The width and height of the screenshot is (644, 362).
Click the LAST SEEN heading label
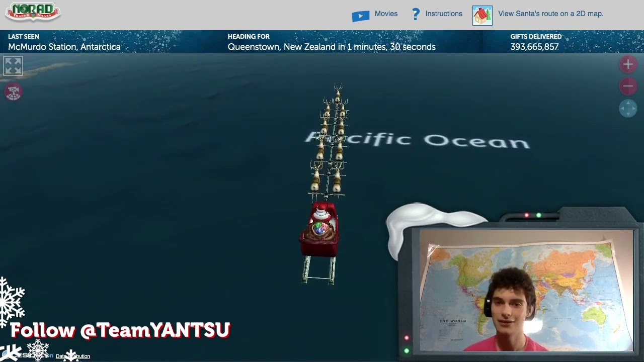click(x=24, y=36)
